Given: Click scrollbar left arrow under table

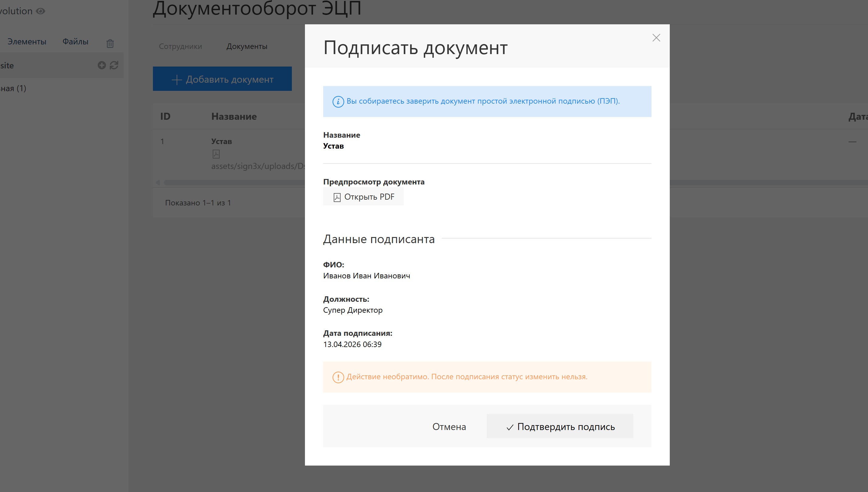Looking at the screenshot, I should point(157,182).
